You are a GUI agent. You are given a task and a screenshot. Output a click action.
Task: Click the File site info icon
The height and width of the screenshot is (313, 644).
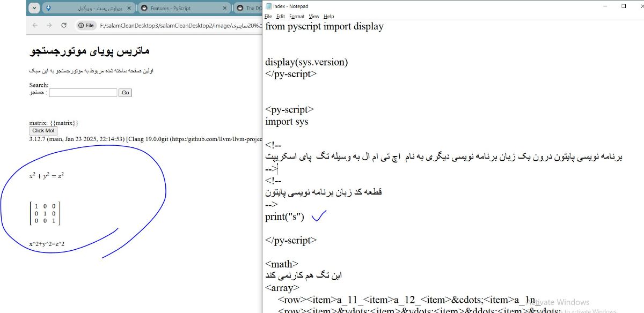86,25
